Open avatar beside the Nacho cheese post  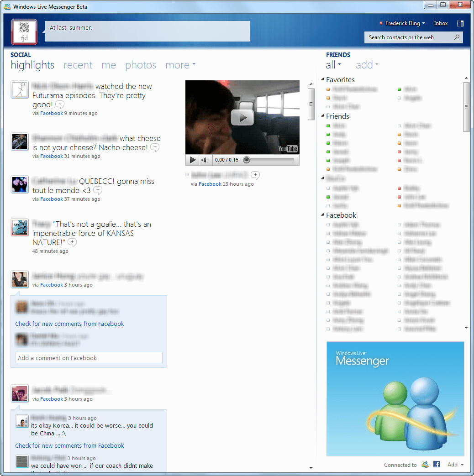[x=20, y=141]
